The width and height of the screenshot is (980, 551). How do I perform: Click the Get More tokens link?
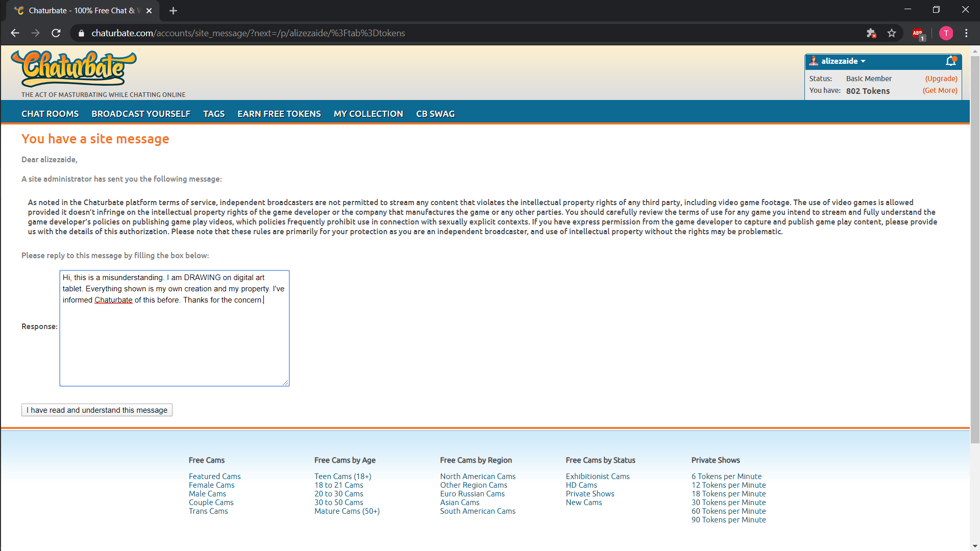pos(940,90)
